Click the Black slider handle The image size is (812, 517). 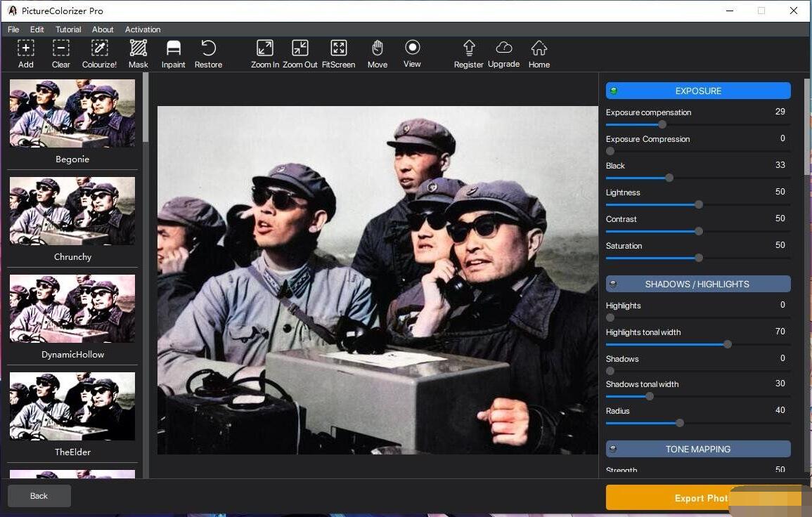[x=669, y=178]
